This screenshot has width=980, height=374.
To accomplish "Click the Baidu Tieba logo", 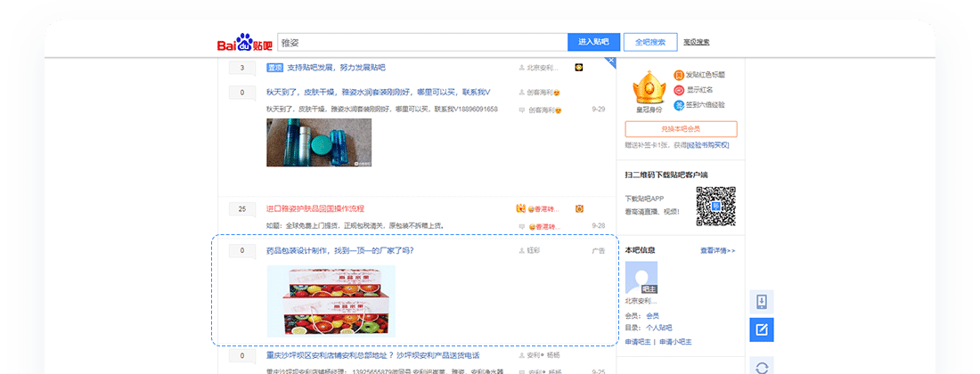I will (x=244, y=43).
